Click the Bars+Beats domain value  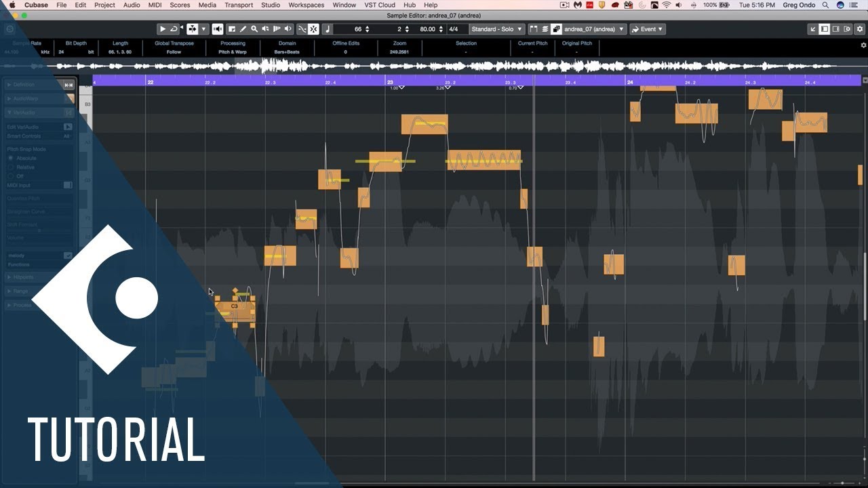[x=288, y=52]
